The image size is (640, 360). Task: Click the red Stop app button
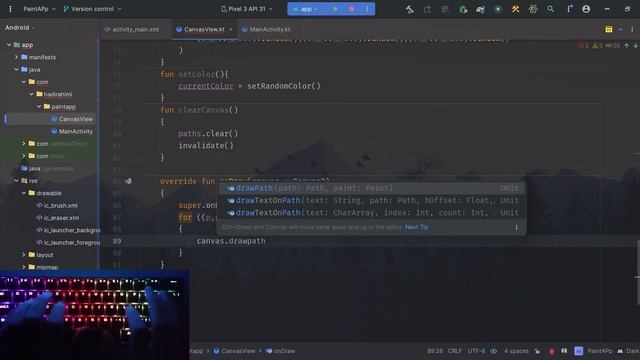[351, 9]
